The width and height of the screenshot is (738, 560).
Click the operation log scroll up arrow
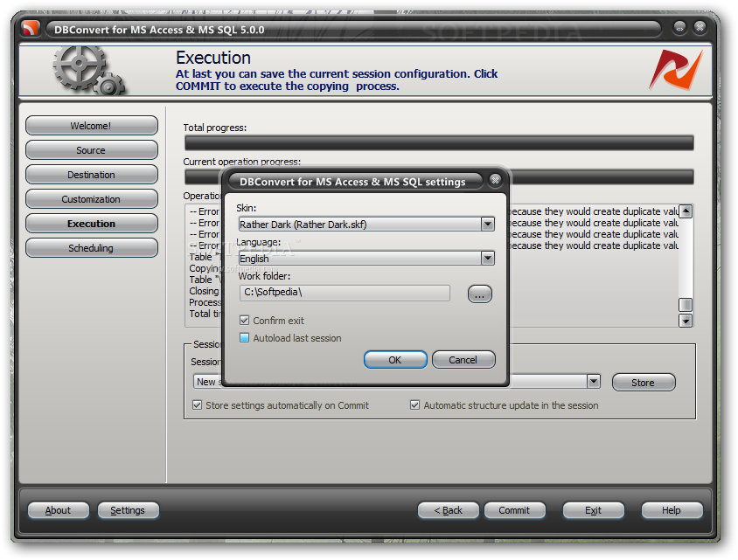[x=686, y=211]
